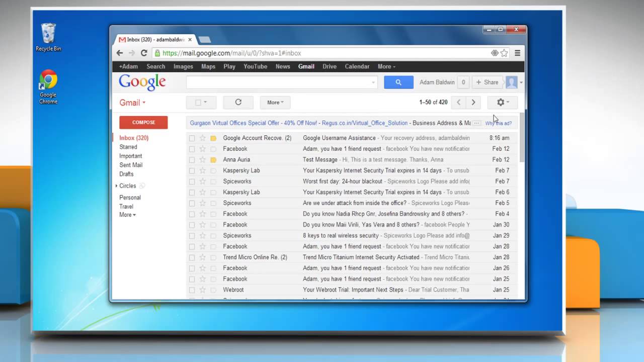Screen dimensions: 644x362
Task: Star the Webroot trial email
Action: [203, 290]
